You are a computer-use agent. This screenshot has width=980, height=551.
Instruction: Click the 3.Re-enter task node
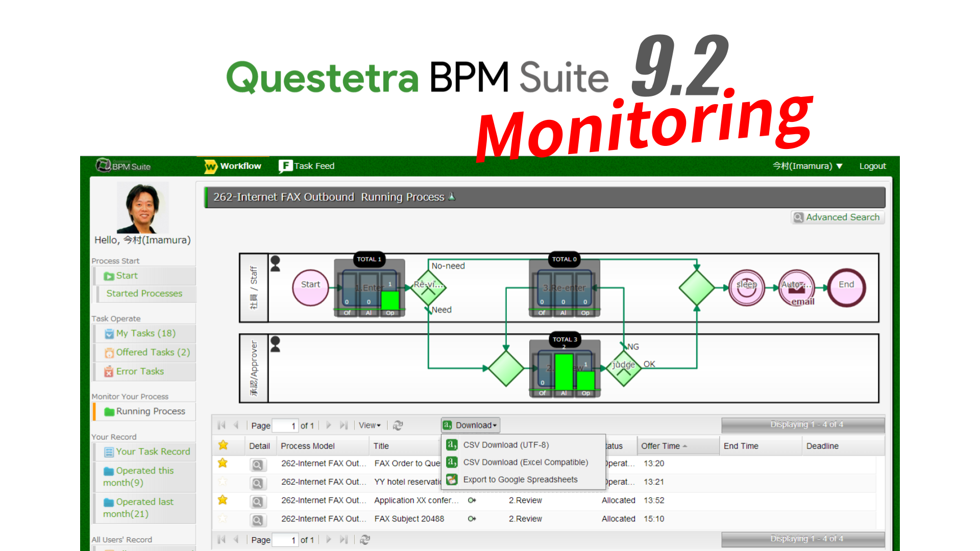tap(564, 288)
